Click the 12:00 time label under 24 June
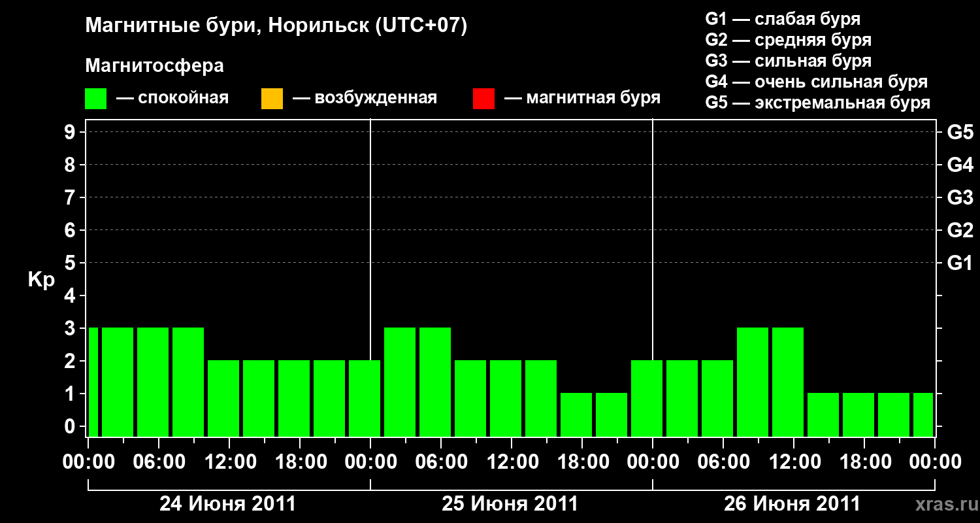 pos(229,462)
